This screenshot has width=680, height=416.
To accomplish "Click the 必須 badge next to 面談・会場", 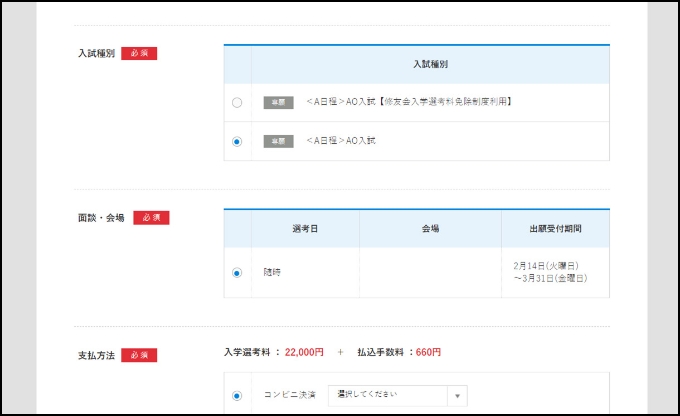I will 152,217.
